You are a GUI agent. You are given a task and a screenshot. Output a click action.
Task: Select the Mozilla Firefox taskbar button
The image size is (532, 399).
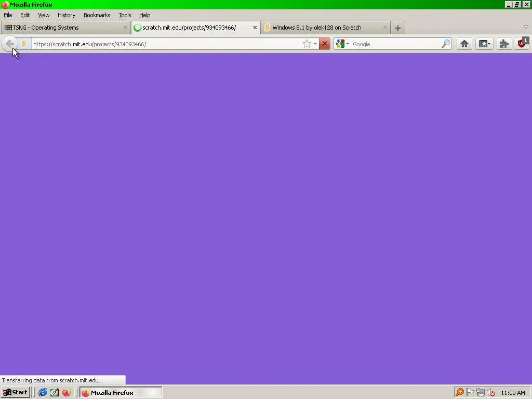point(121,393)
